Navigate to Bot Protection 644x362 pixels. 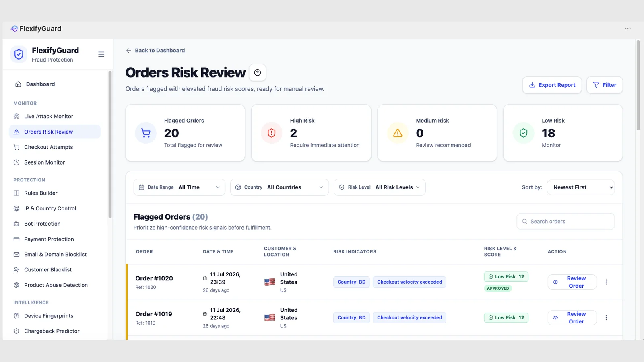55,224
